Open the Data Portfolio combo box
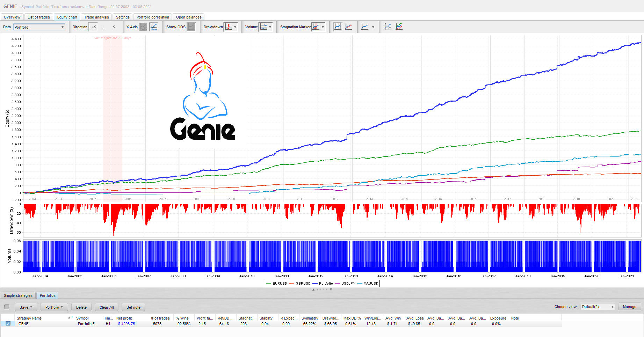 39,27
